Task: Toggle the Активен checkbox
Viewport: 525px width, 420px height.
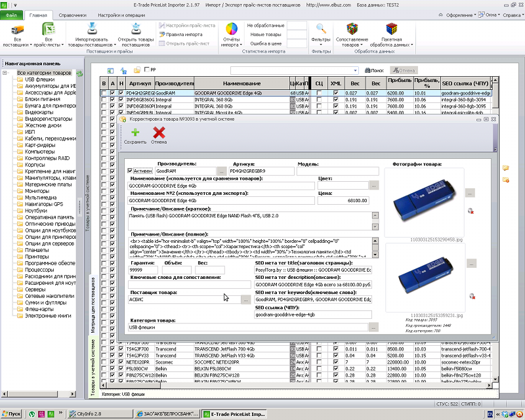Action: [130, 171]
